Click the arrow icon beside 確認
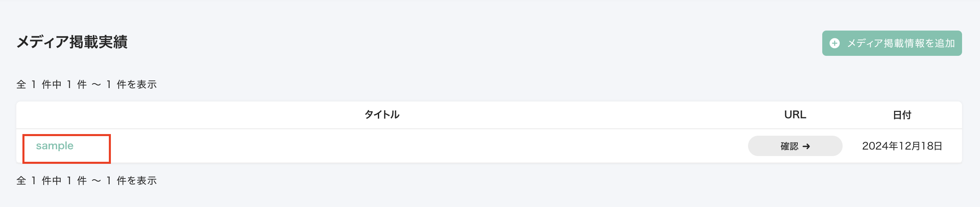 coord(806,146)
